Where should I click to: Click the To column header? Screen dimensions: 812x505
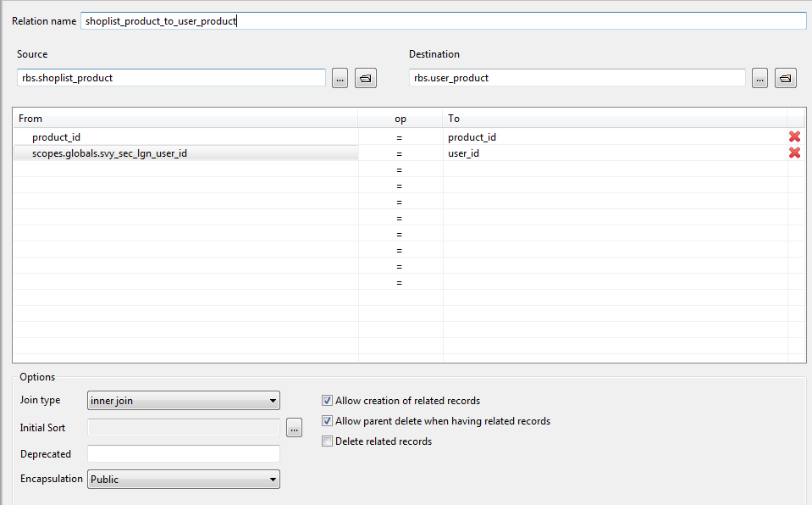coord(616,119)
